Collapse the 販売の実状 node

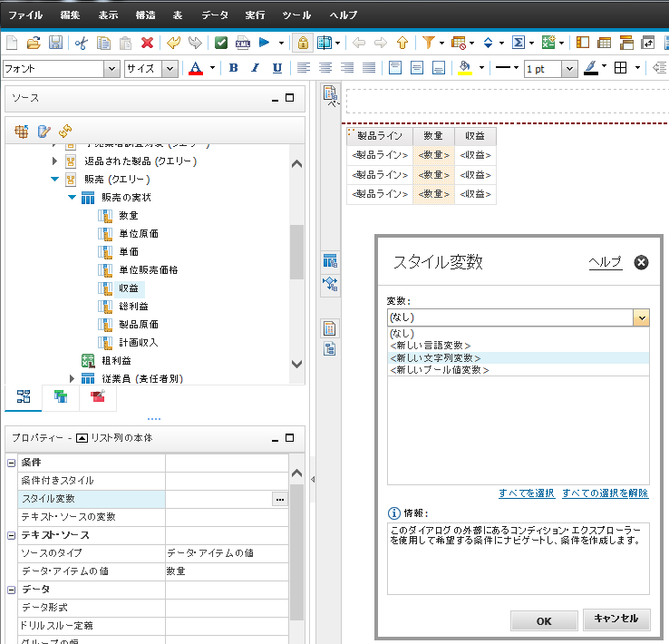coord(72,197)
